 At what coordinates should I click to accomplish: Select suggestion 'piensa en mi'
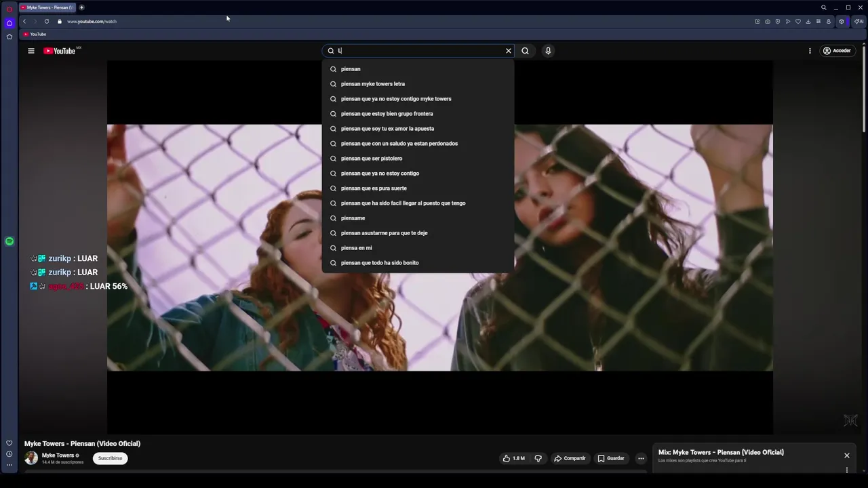[x=418, y=248]
